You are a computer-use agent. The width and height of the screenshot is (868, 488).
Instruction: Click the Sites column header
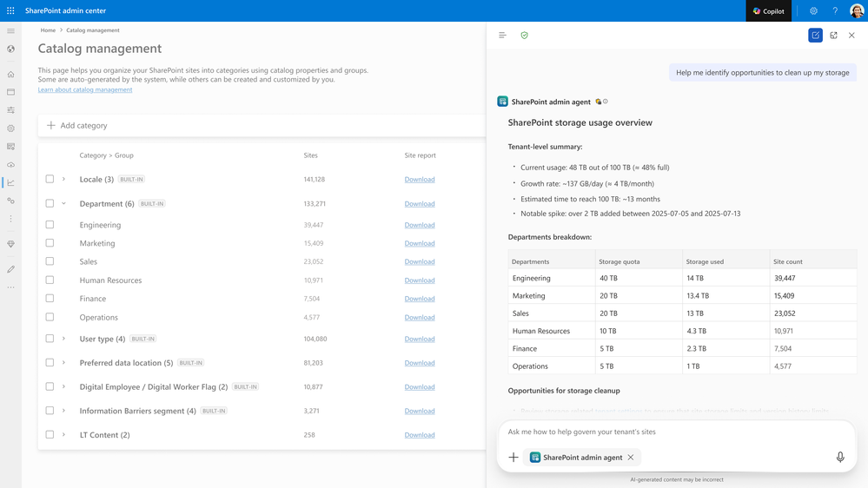tap(310, 155)
